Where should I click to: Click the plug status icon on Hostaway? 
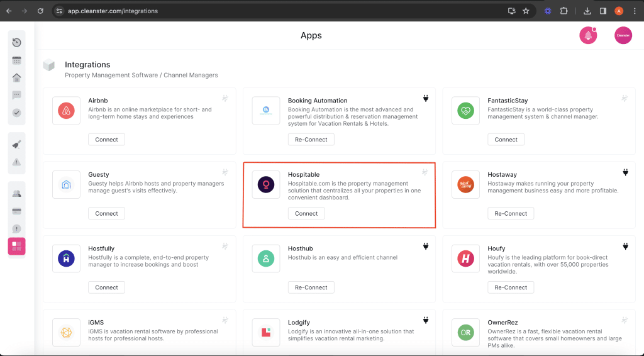[626, 172]
